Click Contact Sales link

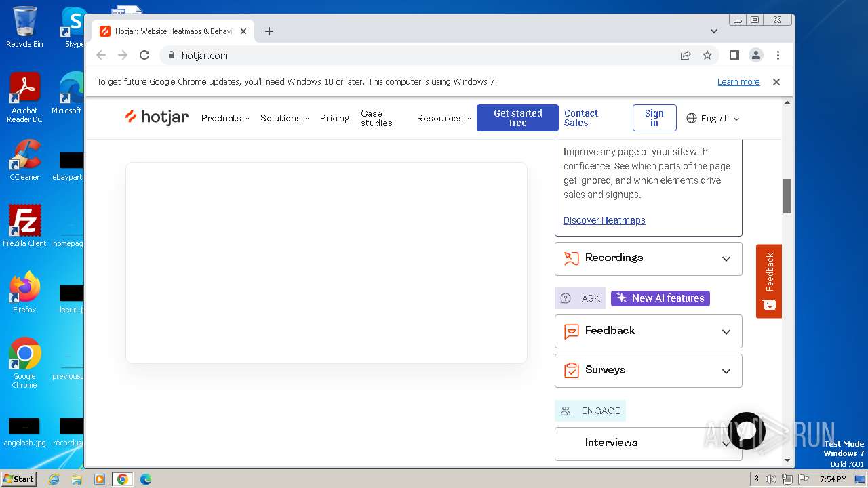(x=581, y=118)
